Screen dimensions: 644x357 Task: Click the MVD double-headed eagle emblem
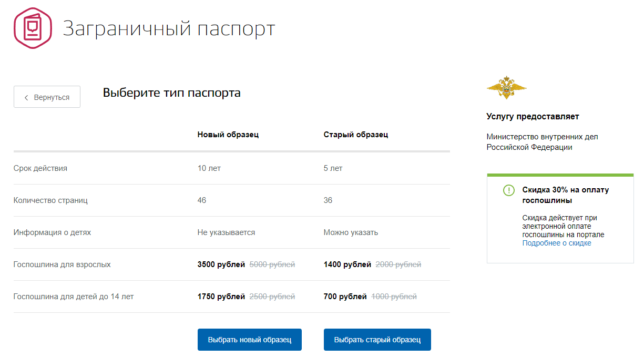click(x=506, y=88)
